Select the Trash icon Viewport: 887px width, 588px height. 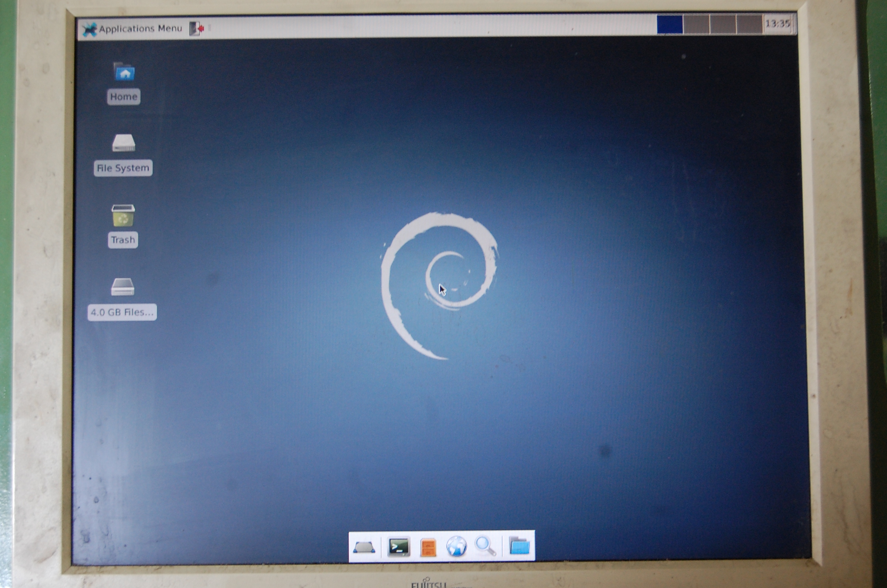pos(123,215)
